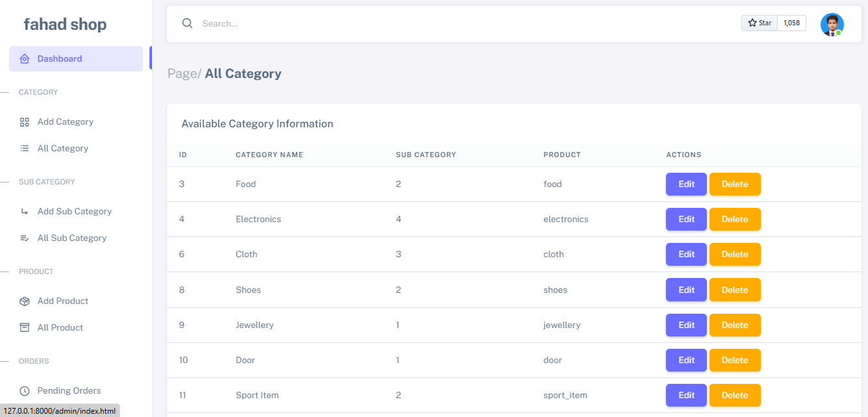Click ID 10 in the Door row
The height and width of the screenshot is (417, 868).
pyautogui.click(x=183, y=360)
